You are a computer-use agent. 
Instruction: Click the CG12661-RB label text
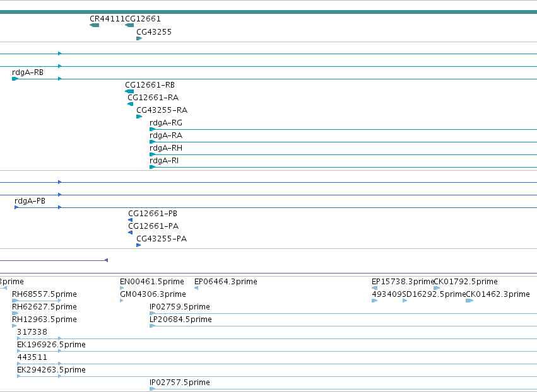click(x=150, y=85)
